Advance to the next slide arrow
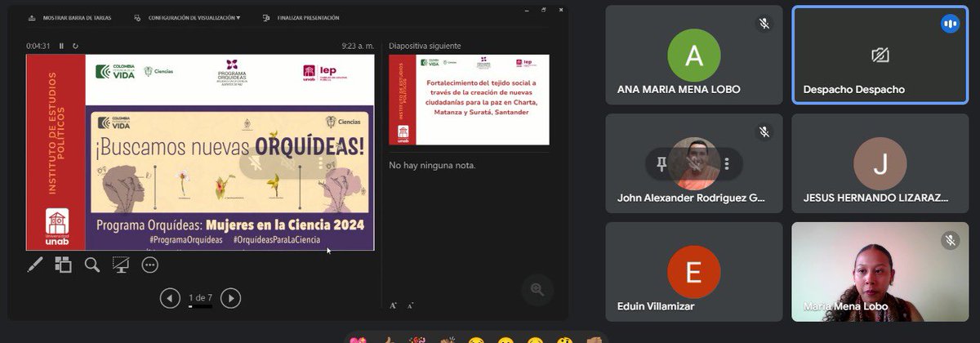 point(231,298)
